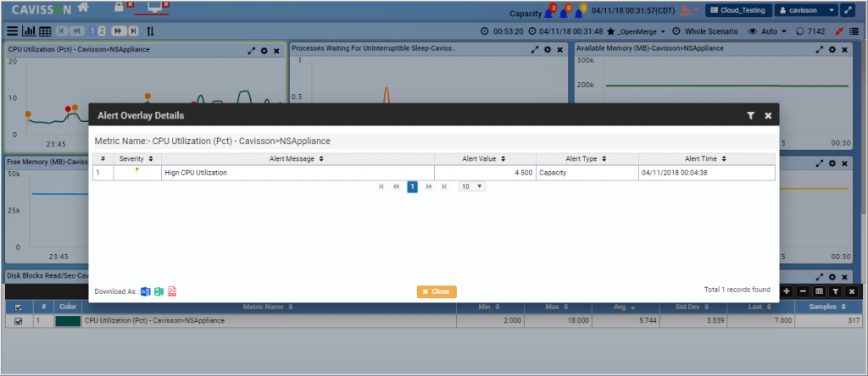Open minor alerts bell with yellow badge
The height and width of the screenshot is (376, 868).
coord(579,12)
